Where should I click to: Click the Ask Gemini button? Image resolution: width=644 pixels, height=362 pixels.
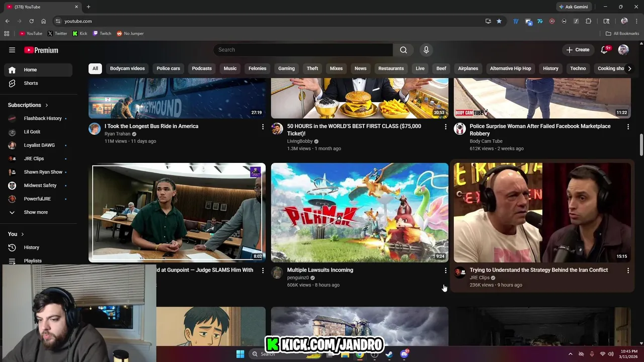tap(573, 7)
